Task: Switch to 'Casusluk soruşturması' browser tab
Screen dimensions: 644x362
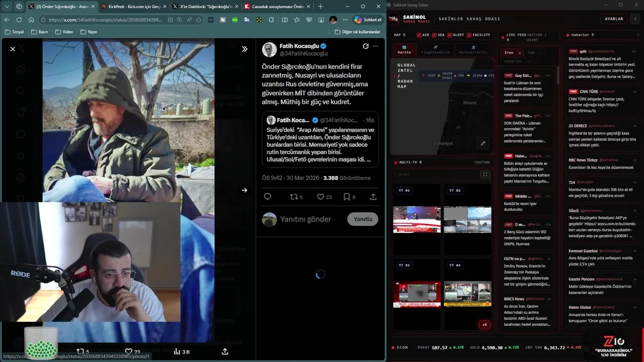Action: point(277,7)
